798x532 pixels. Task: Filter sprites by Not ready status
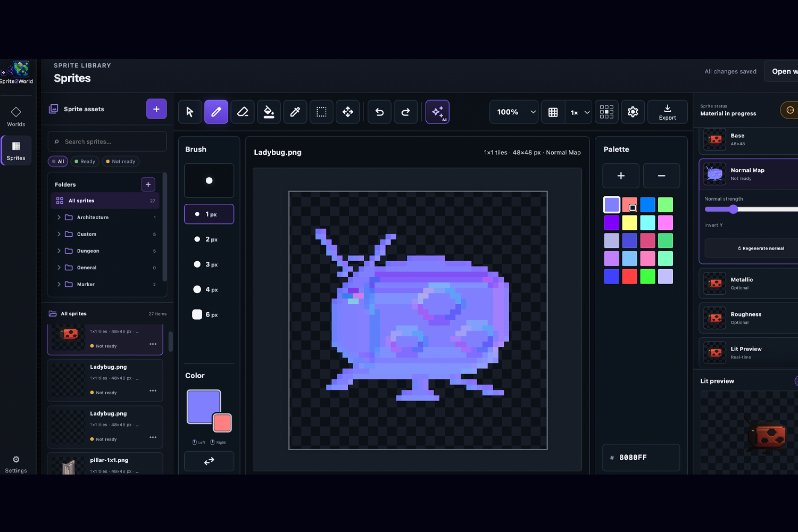tap(121, 162)
